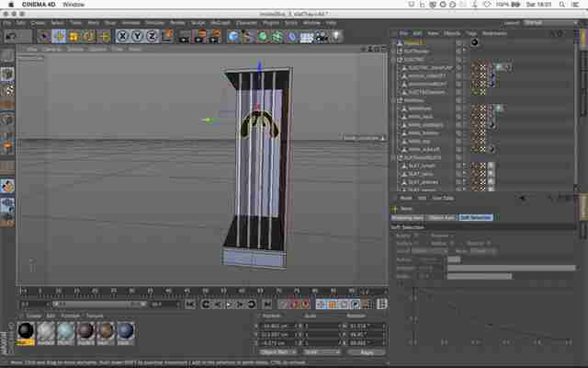The image size is (588, 368).
Task: Open the Window menu in macOS menu bar
Action: (73, 5)
